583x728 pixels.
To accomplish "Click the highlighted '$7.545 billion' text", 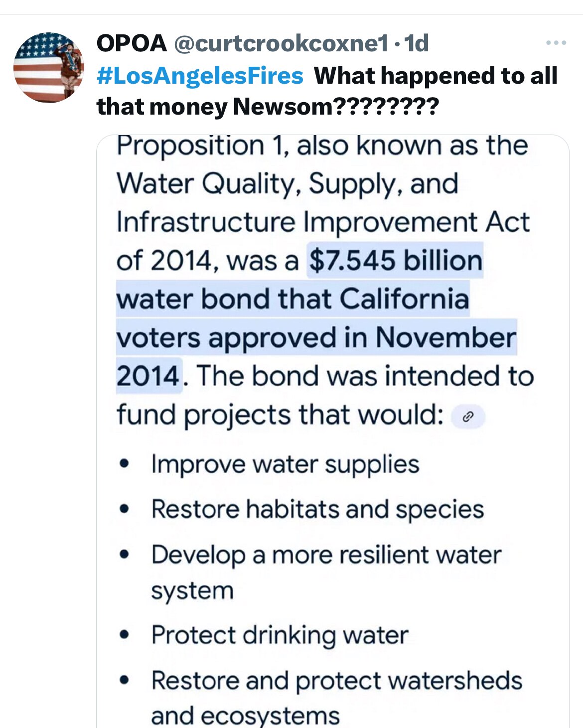I will click(x=396, y=261).
